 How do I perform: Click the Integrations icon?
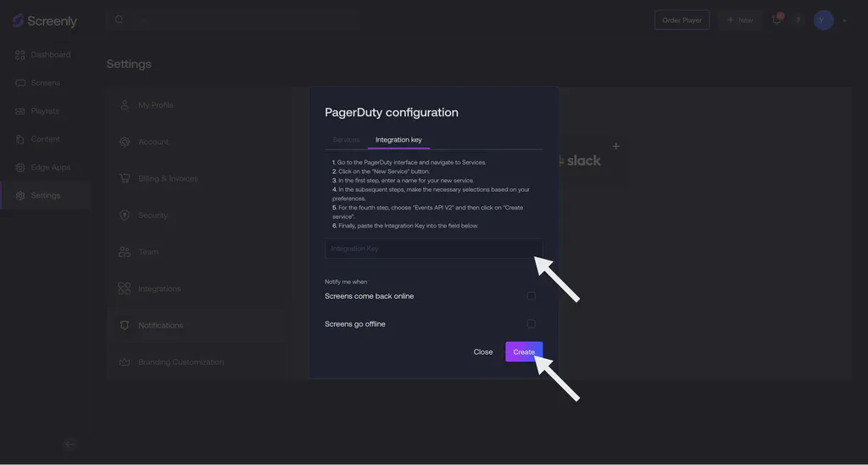(x=125, y=289)
